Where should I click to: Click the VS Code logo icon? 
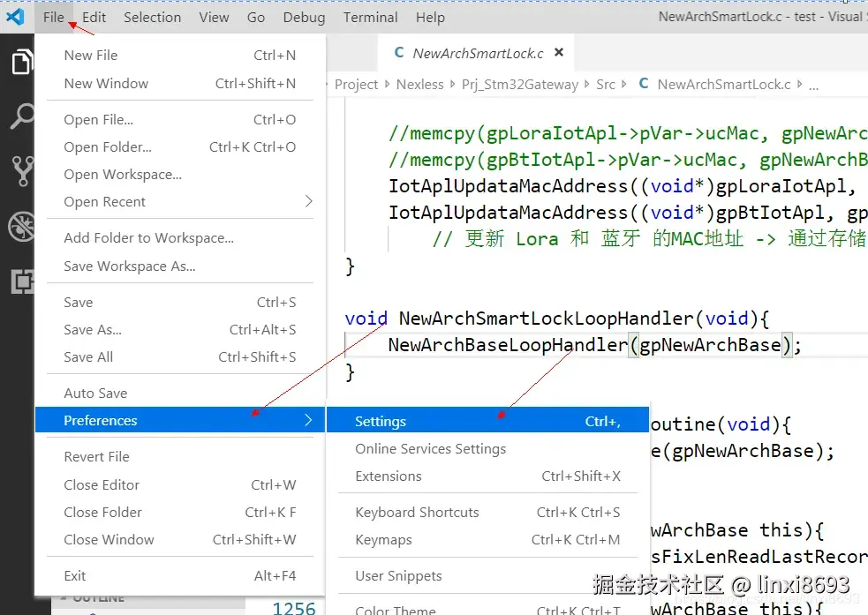(x=15, y=17)
